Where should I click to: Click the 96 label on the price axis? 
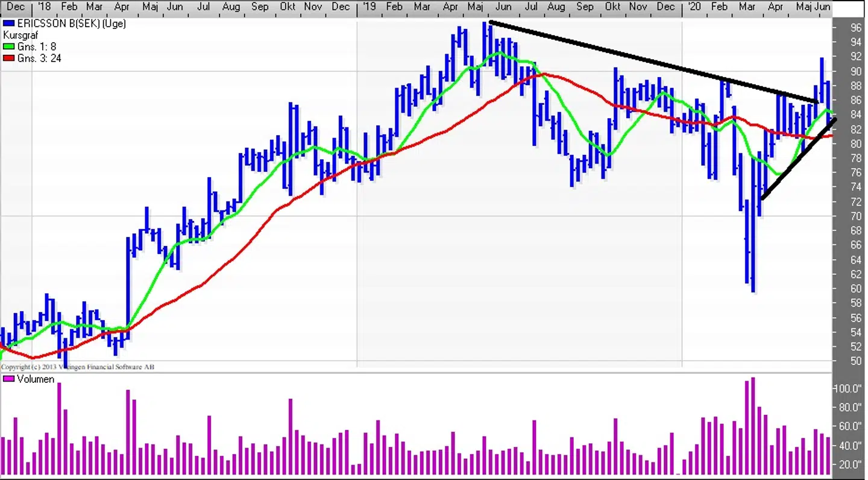[x=856, y=28]
